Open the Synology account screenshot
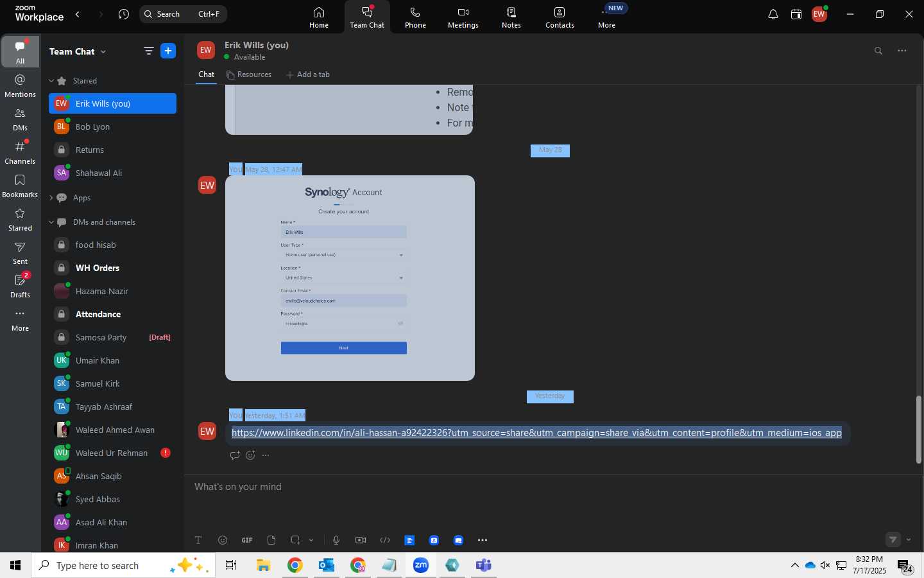This screenshot has height=578, width=924. pyautogui.click(x=350, y=278)
